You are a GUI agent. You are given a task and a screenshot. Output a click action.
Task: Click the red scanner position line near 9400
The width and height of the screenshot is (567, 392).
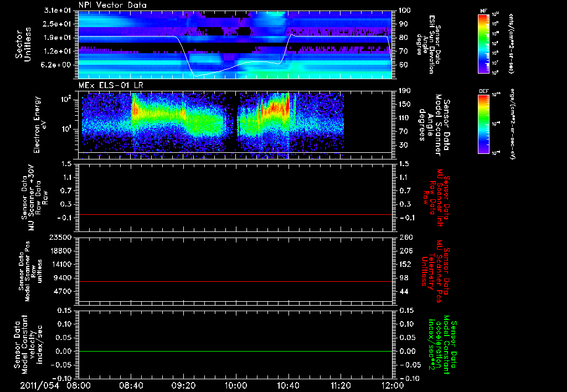pos(235,281)
